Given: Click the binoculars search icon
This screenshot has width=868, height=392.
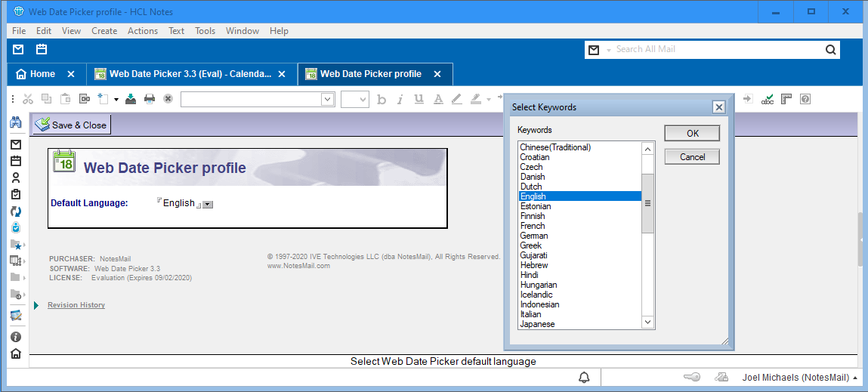Looking at the screenshot, I should [x=15, y=123].
